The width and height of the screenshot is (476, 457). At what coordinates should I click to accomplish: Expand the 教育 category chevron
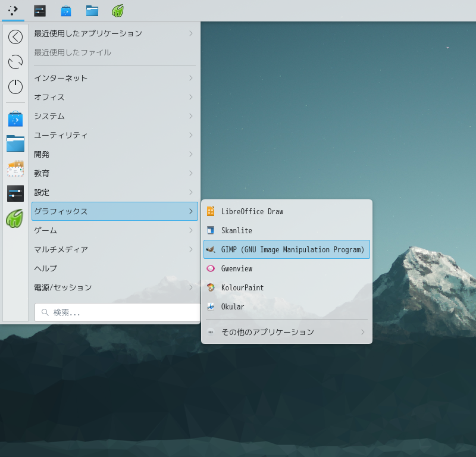(x=191, y=173)
